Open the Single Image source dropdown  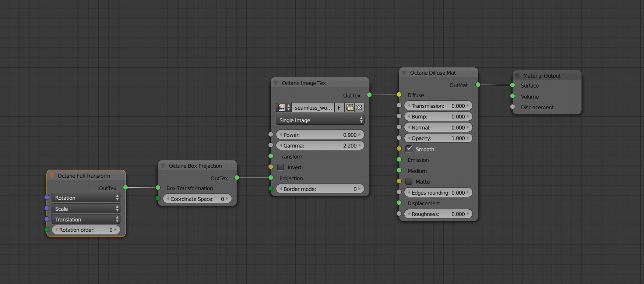[x=320, y=120]
